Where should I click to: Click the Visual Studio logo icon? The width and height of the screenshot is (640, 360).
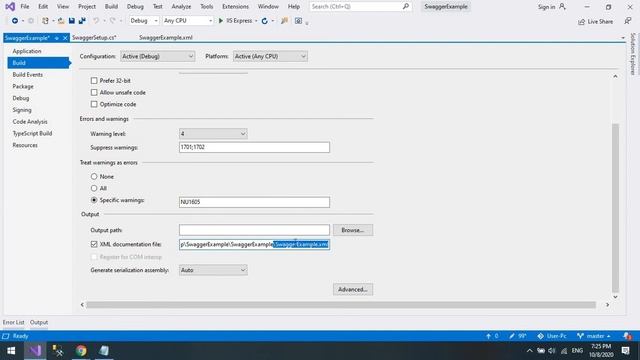10,7
